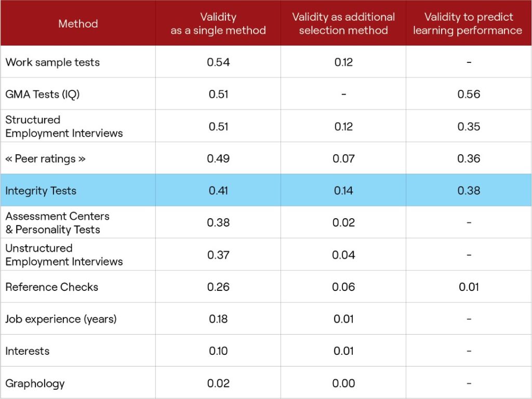Click the Validity as additional selection method header
Screen dimensions: 532x399
coord(343,23)
